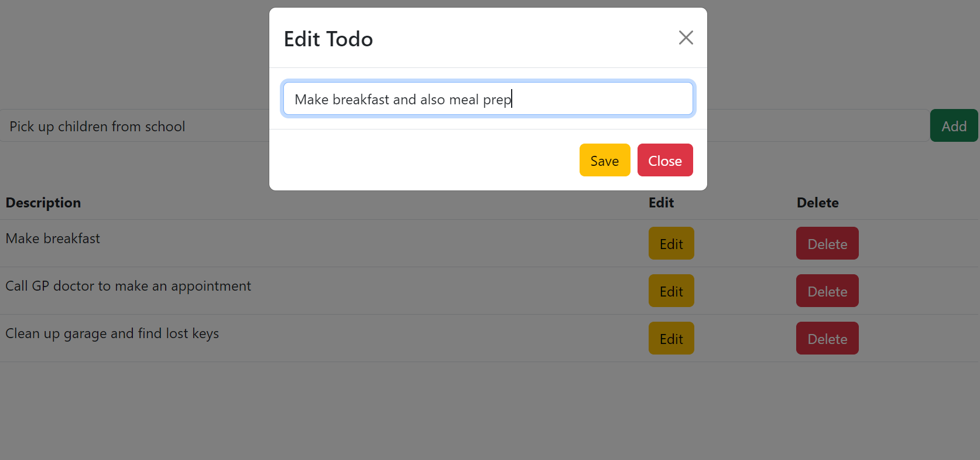Viewport: 980px width, 460px height.
Task: Click the 'Edit Todo' modal title
Action: (x=328, y=39)
